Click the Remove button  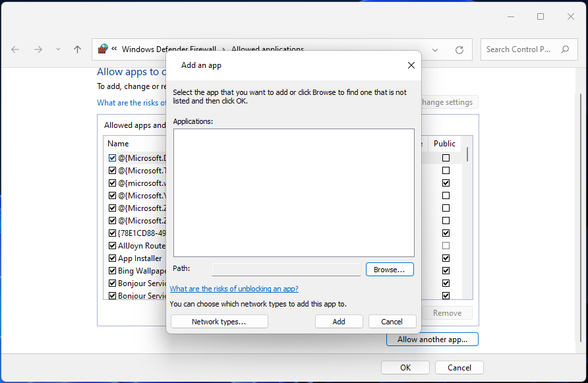(x=447, y=313)
